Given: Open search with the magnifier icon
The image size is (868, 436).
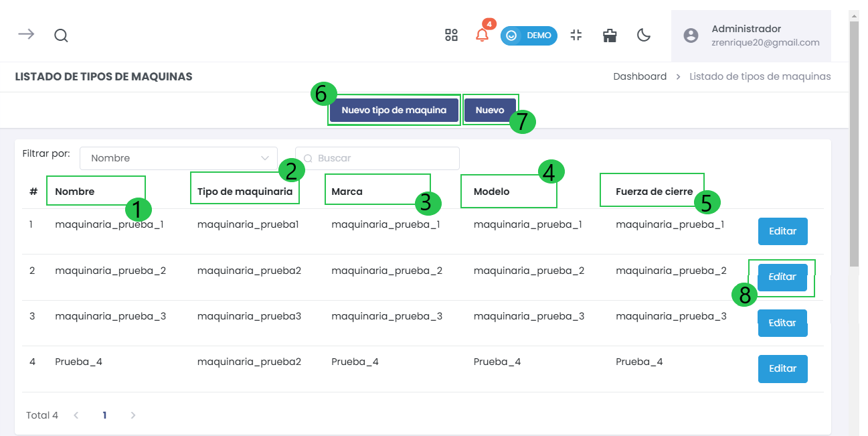Looking at the screenshot, I should point(61,36).
